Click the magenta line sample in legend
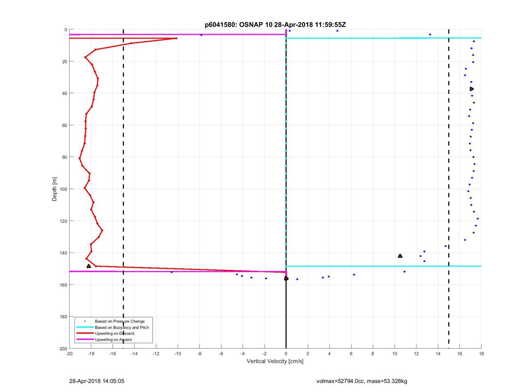532x392 pixels. (x=85, y=339)
